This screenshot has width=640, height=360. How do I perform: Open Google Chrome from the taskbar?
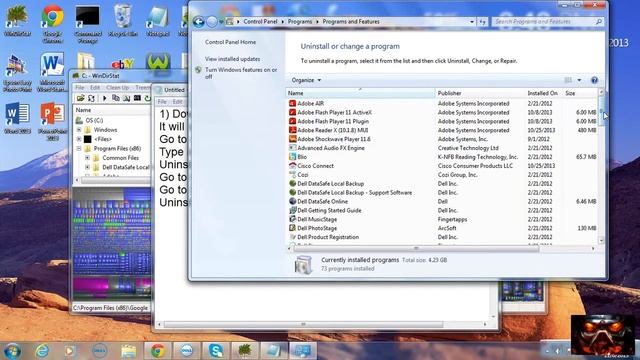click(158, 351)
